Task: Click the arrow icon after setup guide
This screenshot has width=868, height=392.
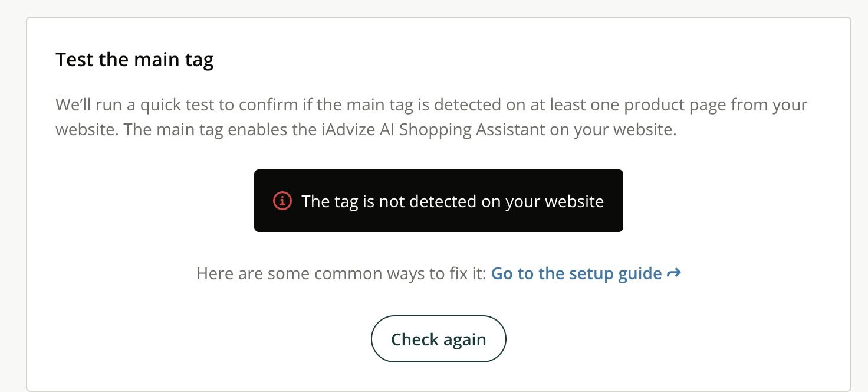Action: tap(674, 273)
